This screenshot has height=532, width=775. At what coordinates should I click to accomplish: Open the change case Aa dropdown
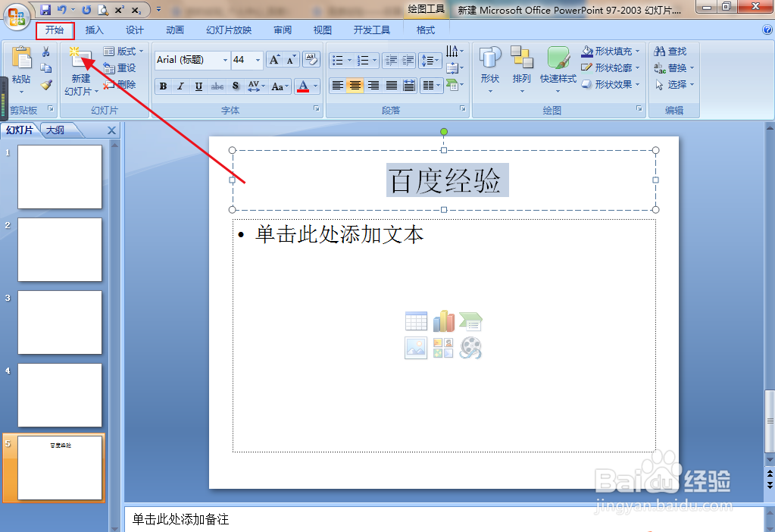click(280, 86)
